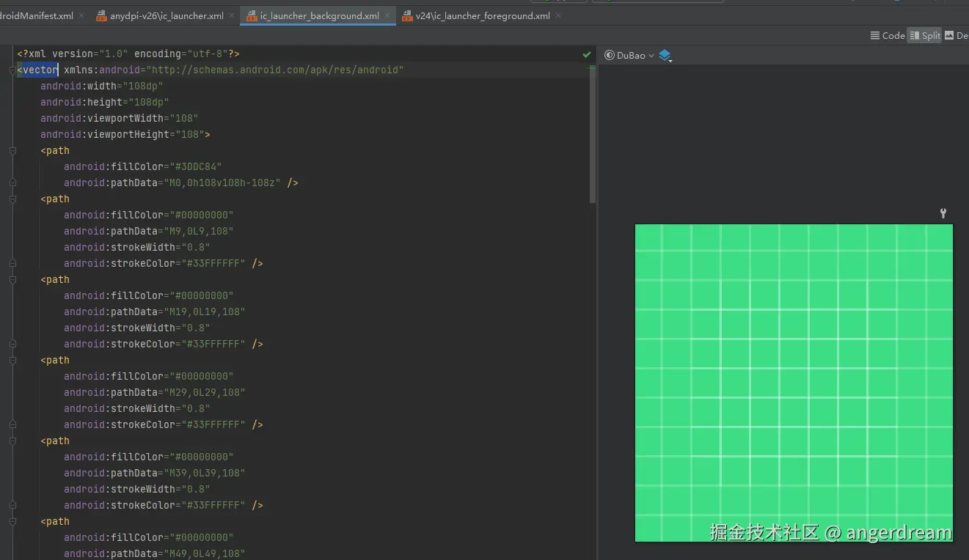
Task: Close the v24\ic_launcher_foreground.xml tab
Action: click(558, 15)
